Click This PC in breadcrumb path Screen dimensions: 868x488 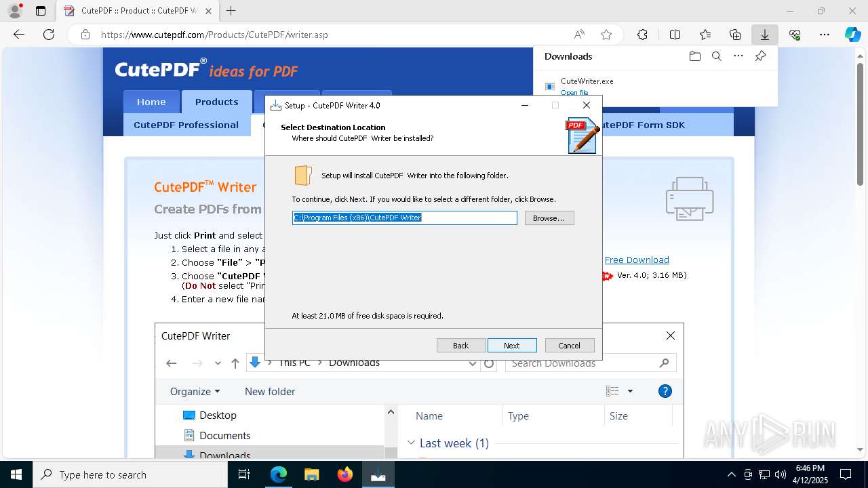294,363
